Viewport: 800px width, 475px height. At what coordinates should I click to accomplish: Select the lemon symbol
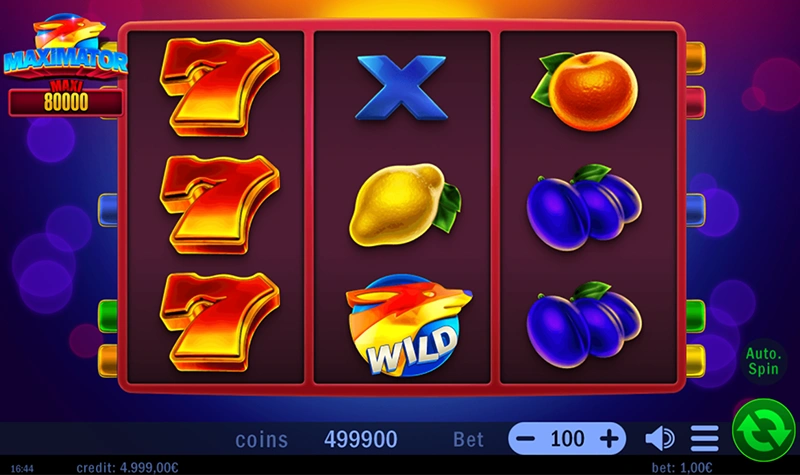click(405, 205)
